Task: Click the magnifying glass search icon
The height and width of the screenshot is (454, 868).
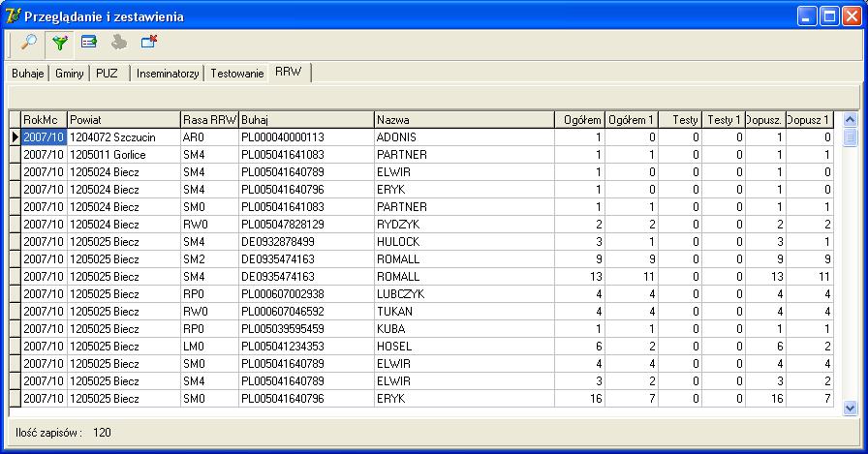Action: (29, 43)
